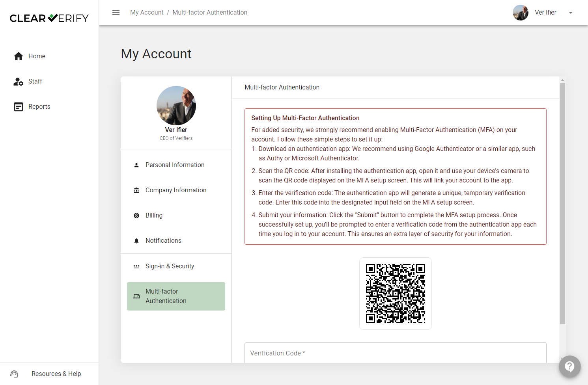The width and height of the screenshot is (588, 385).
Task: Click the Resources & Help headset icon
Action: [x=14, y=374]
